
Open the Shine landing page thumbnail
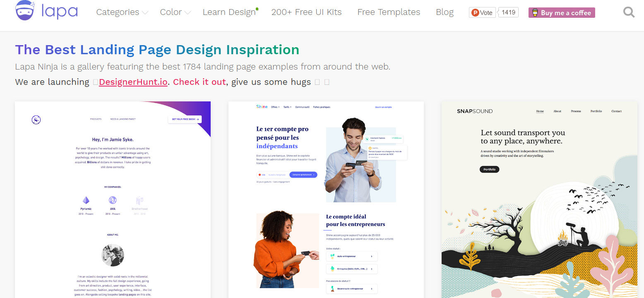coord(326,199)
